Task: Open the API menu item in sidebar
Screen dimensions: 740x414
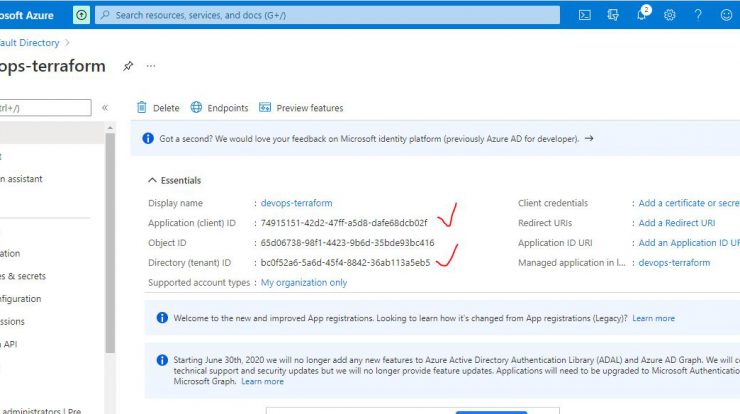Action: click(8, 344)
